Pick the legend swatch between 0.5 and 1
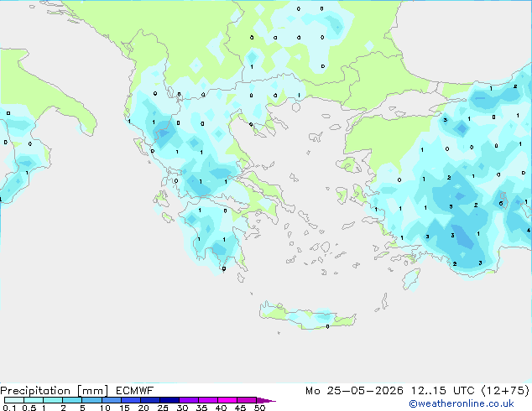This screenshot has height=411, width=532. (x=34, y=400)
